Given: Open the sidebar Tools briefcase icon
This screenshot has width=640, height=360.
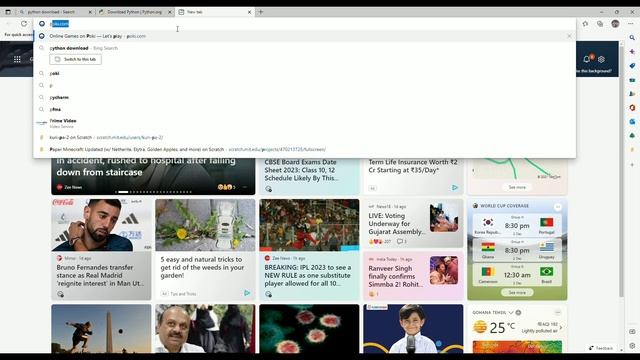Looking at the screenshot, I should [x=632, y=80].
